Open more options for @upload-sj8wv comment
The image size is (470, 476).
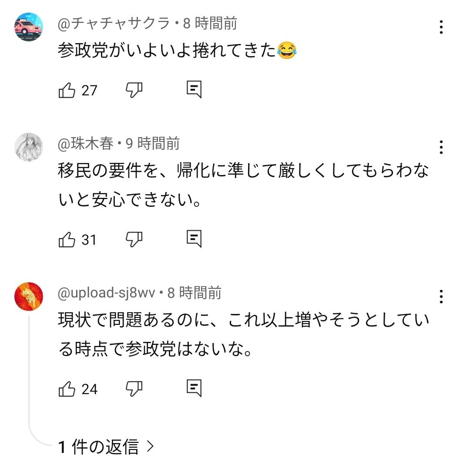click(441, 297)
